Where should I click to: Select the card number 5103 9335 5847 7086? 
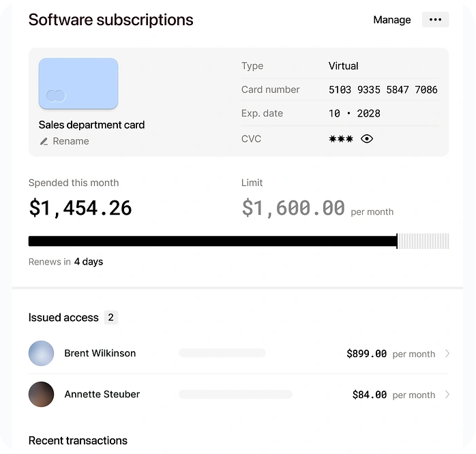pyautogui.click(x=383, y=89)
